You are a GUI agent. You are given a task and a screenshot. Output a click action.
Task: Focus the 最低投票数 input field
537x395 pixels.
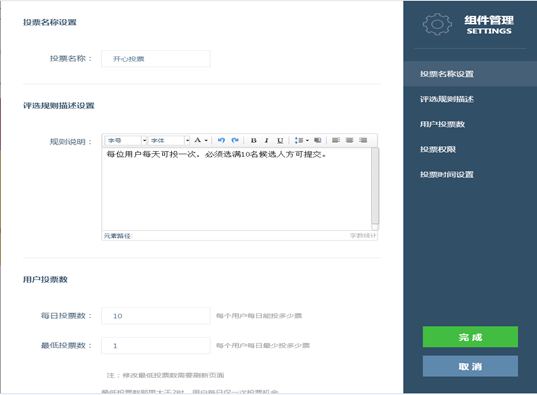tap(156, 345)
